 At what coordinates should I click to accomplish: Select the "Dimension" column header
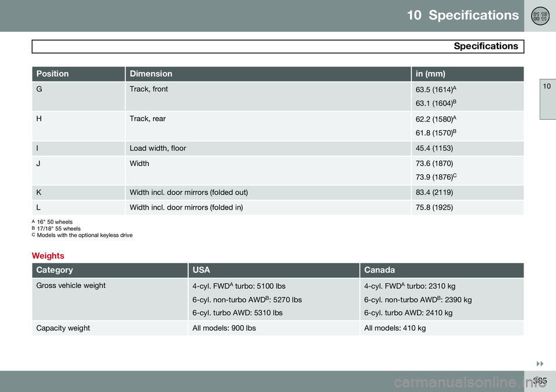[268, 74]
